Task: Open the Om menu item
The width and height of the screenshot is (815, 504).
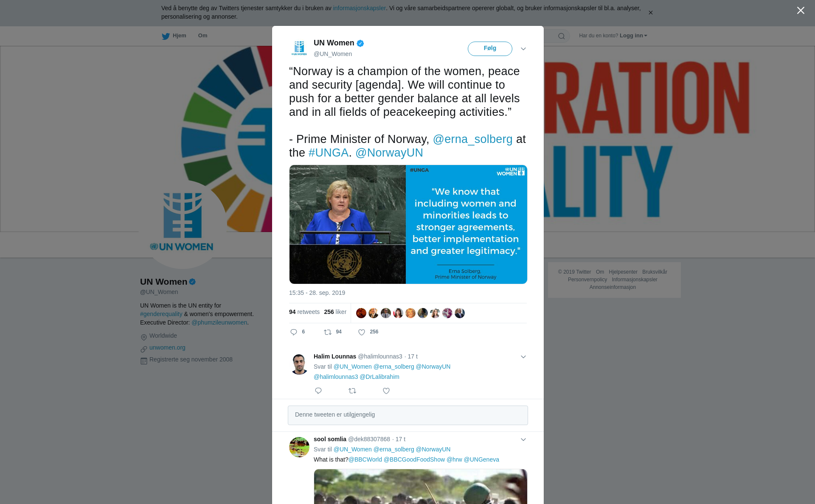Action: (202, 36)
